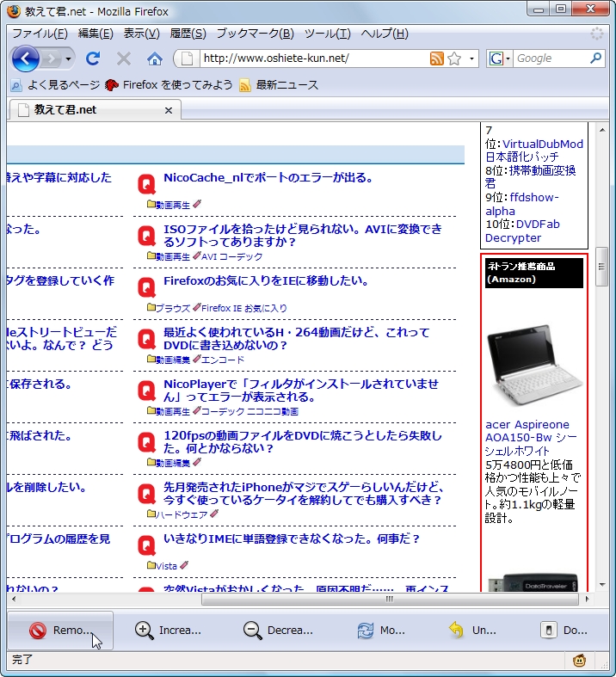The width and height of the screenshot is (616, 677).
Task: Click the Do... button in bottom toolbar
Action: pyautogui.click(x=564, y=631)
